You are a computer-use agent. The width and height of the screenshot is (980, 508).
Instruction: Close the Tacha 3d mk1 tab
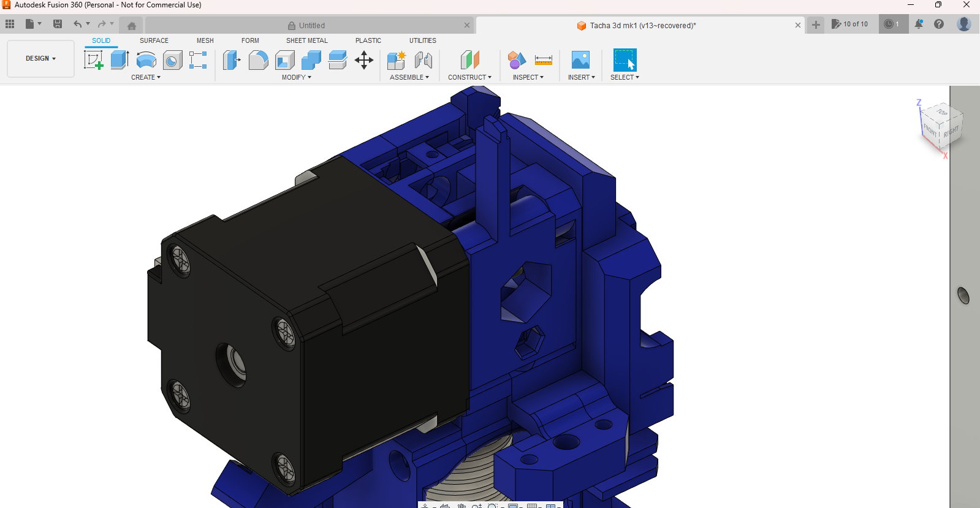pos(798,26)
